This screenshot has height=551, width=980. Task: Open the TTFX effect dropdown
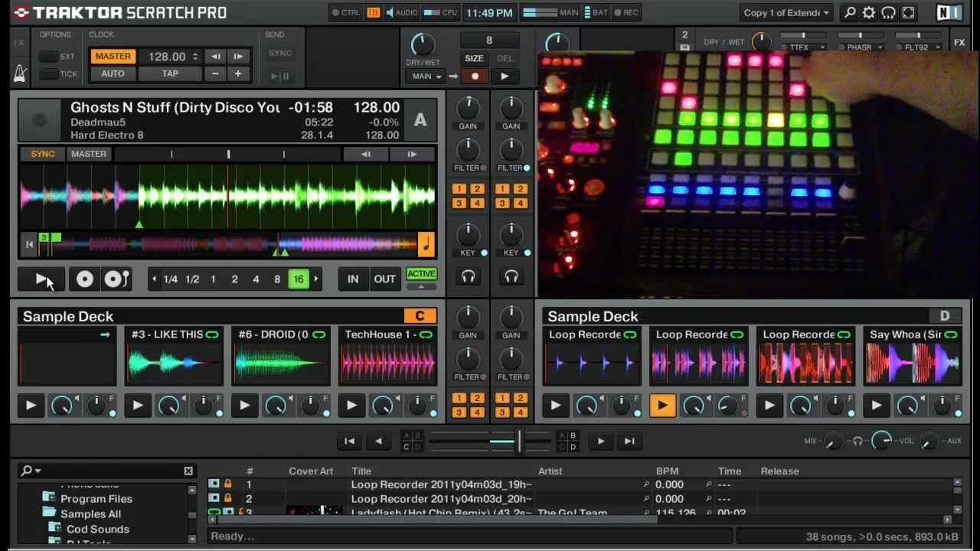[805, 47]
